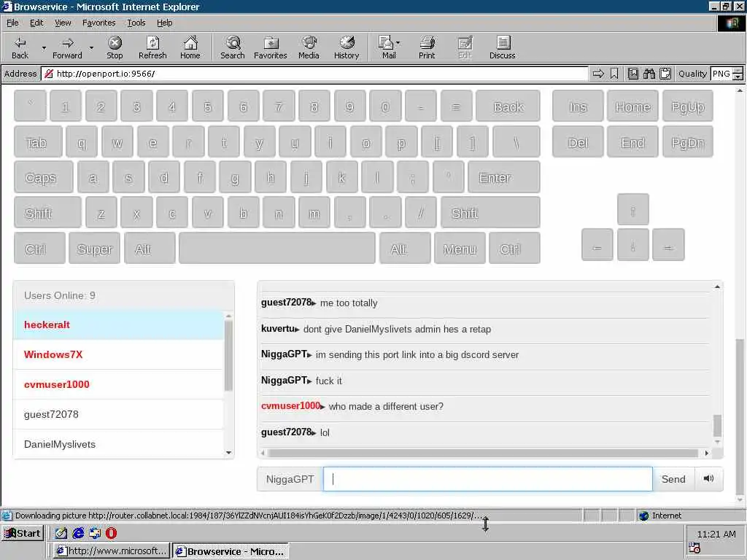Open the Edit menu
Screen dimensions: 747x560
click(x=36, y=23)
